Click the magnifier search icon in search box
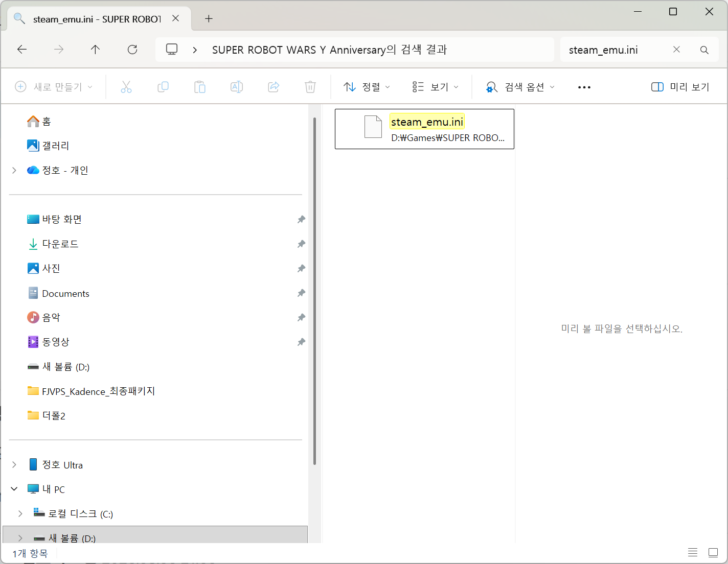The width and height of the screenshot is (728, 564). (704, 50)
